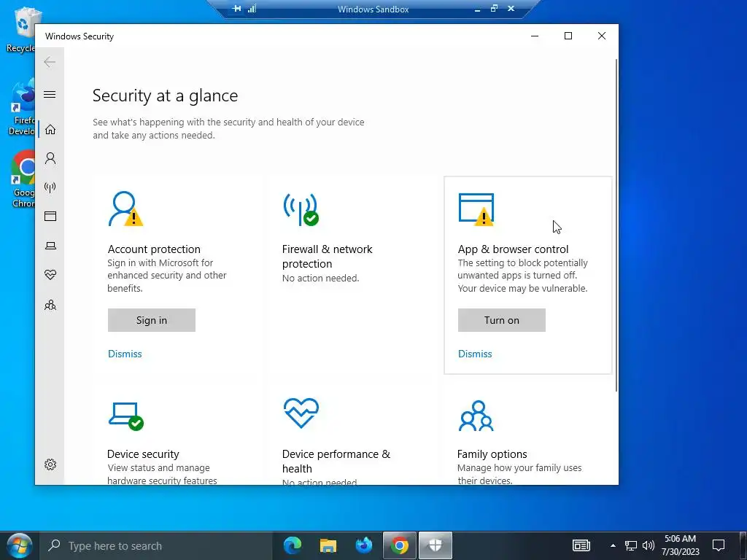
Task: Open the taskbar clock and date
Action: coord(680,545)
